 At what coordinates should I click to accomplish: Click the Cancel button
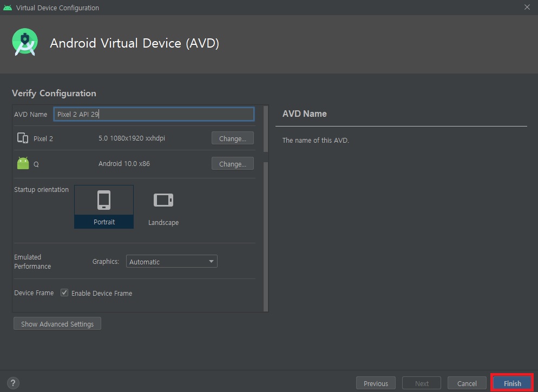click(x=467, y=383)
